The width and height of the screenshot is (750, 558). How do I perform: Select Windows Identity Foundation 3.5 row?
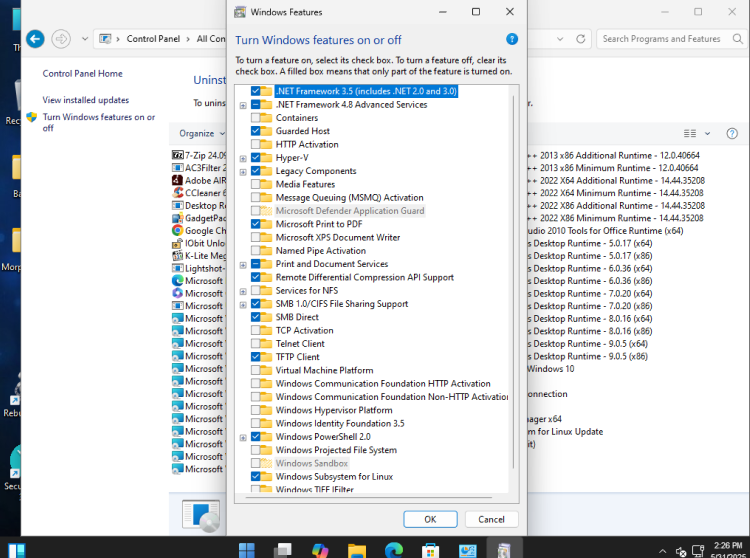340,423
